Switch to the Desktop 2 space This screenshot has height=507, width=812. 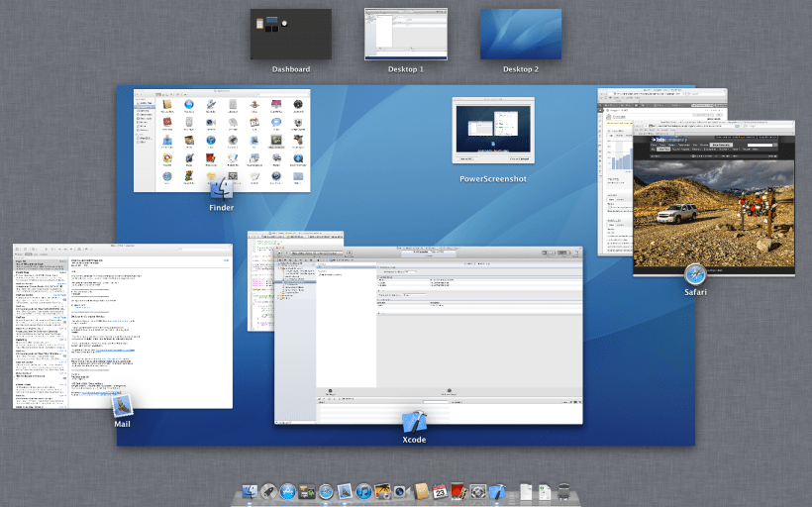point(521,35)
